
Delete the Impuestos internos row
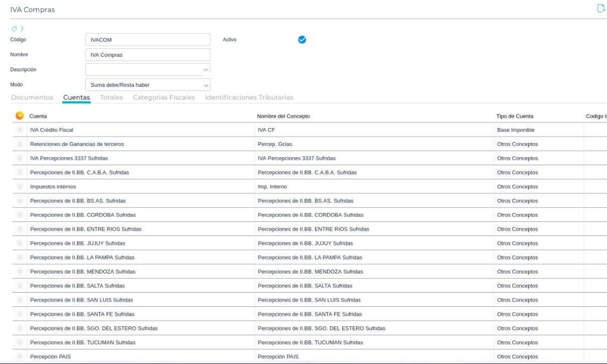(20, 187)
